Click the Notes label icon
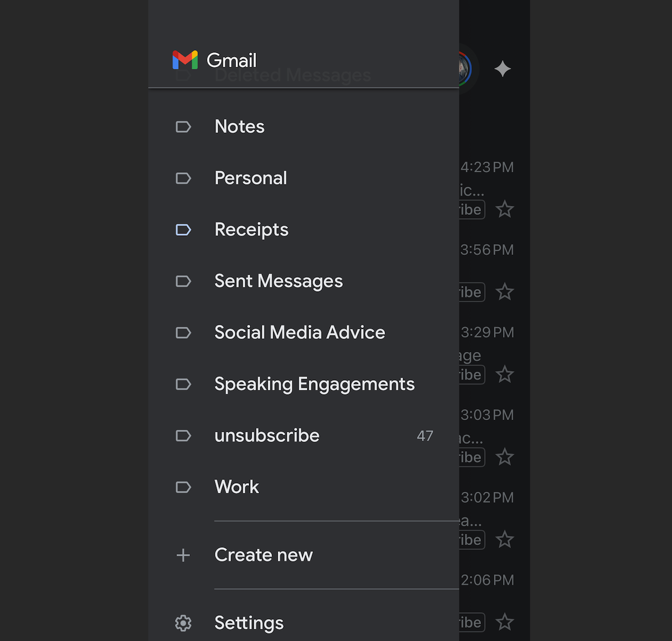Viewport: 672px width, 641px height. pyautogui.click(x=183, y=127)
